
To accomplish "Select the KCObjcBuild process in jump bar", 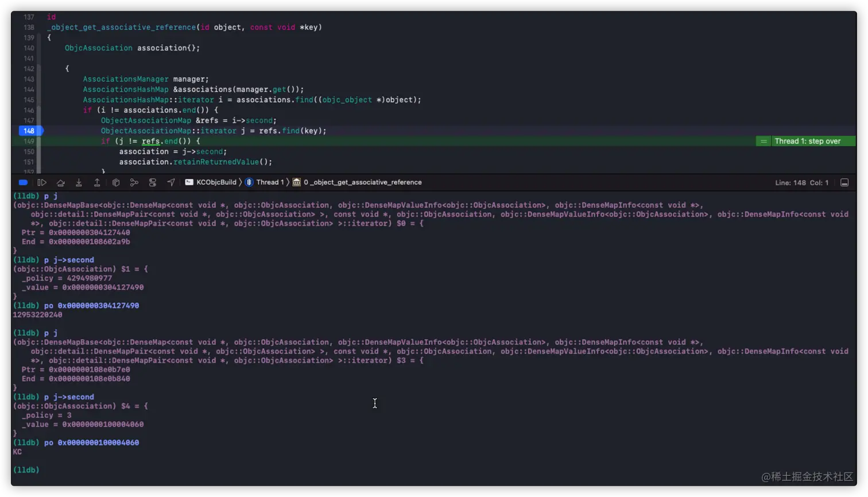I will [211, 183].
